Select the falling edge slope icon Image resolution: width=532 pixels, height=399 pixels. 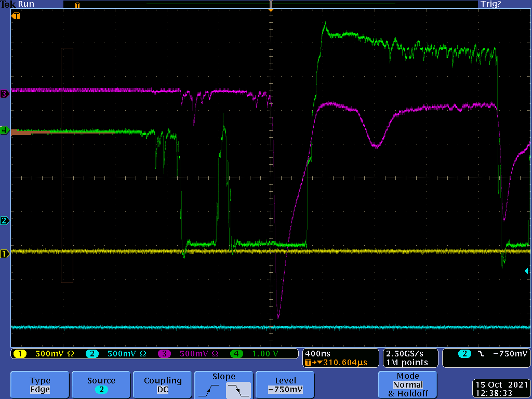238,389
